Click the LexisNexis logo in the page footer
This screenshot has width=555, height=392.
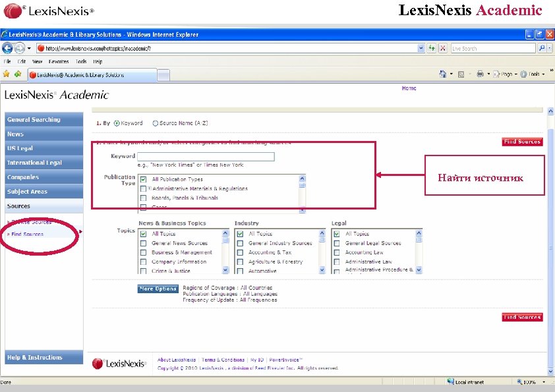[x=119, y=364]
